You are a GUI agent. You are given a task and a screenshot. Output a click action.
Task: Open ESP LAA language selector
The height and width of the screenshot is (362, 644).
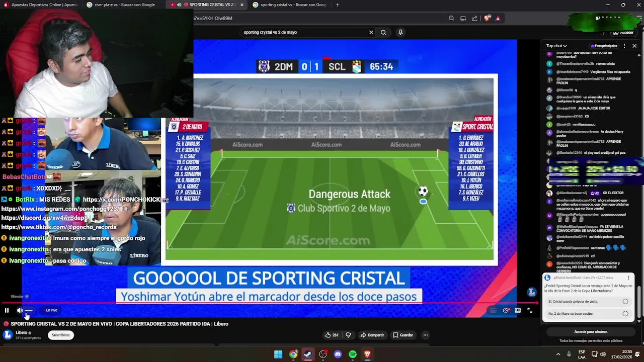tap(582, 354)
